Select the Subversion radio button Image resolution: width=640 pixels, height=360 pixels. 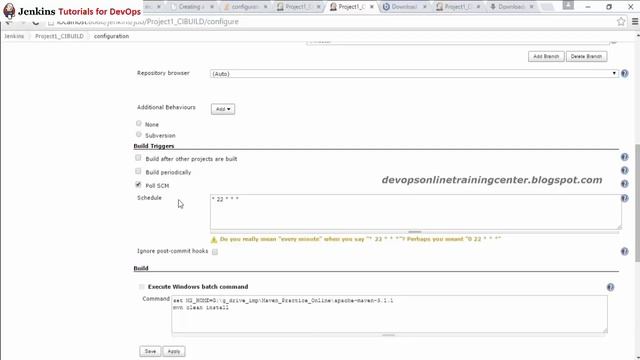(139, 134)
